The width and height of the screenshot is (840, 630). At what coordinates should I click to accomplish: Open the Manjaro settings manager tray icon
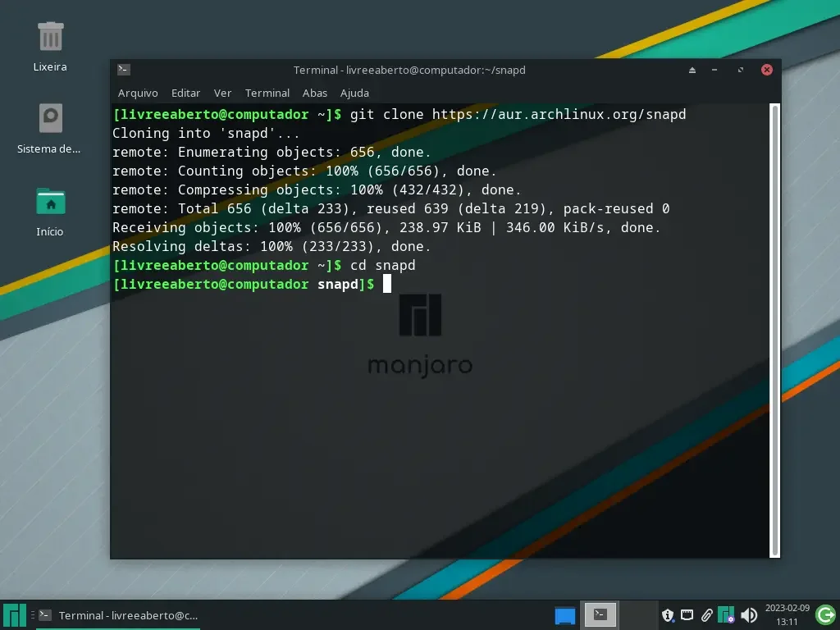pos(726,614)
